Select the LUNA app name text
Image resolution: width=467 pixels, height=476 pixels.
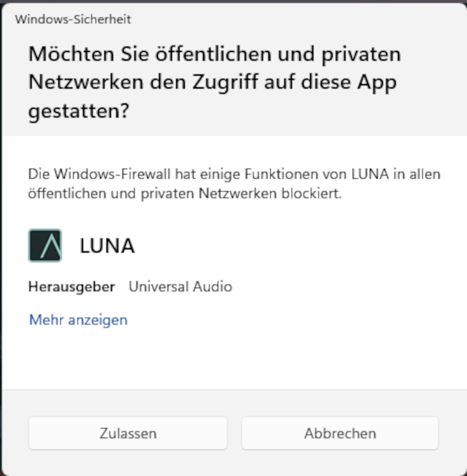[x=107, y=246]
